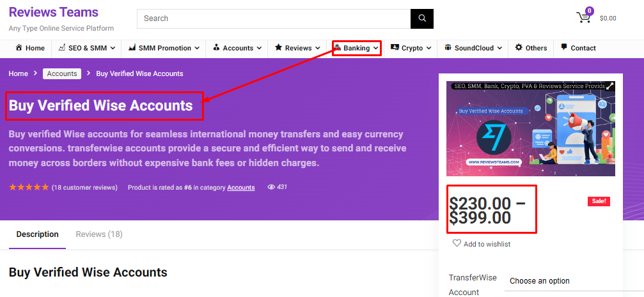Click the eye views icon showing 431
644x297 pixels.
(x=271, y=187)
